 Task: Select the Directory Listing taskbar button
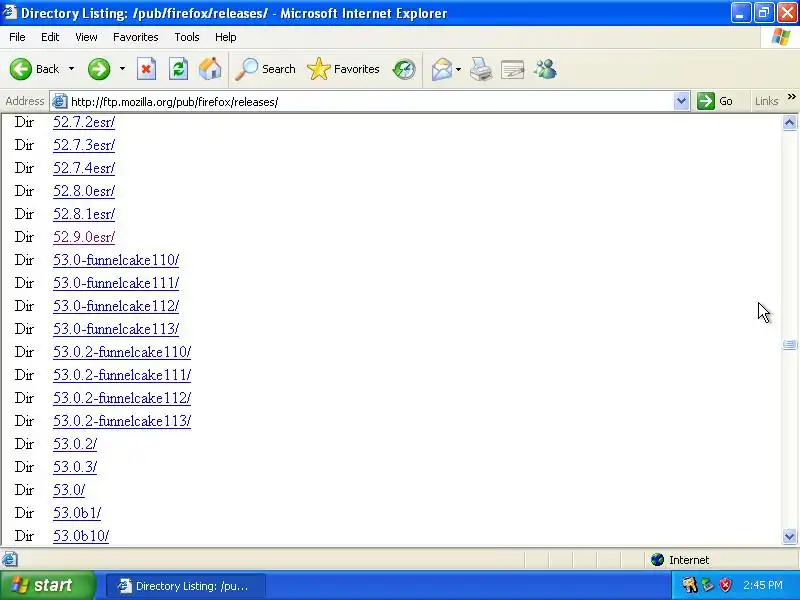point(186,586)
